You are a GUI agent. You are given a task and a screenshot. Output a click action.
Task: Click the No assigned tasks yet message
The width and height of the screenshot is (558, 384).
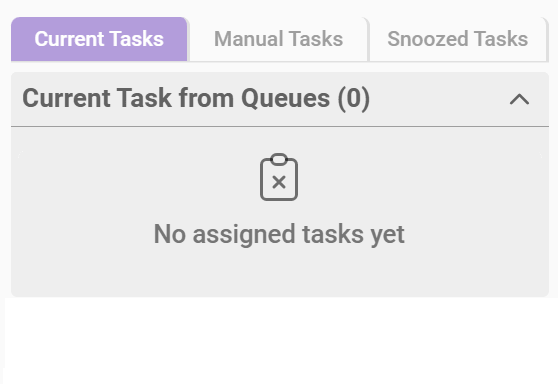click(279, 234)
